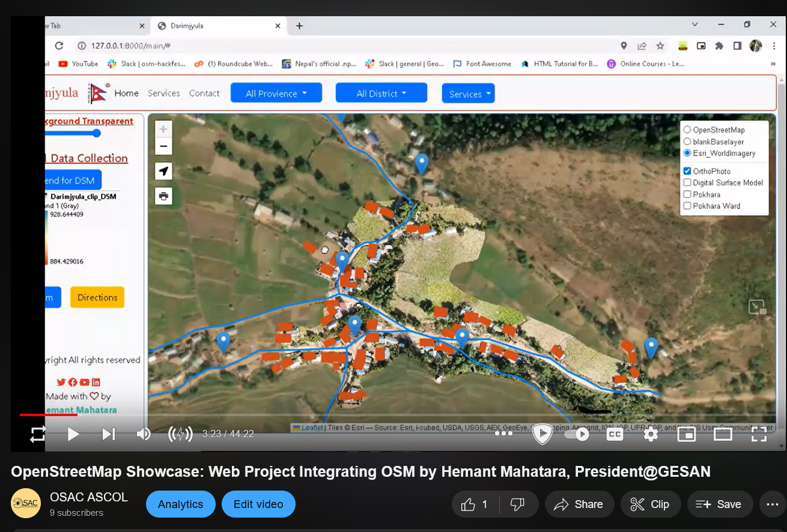
Task: Click the yellow Directions button
Action: coord(97,297)
